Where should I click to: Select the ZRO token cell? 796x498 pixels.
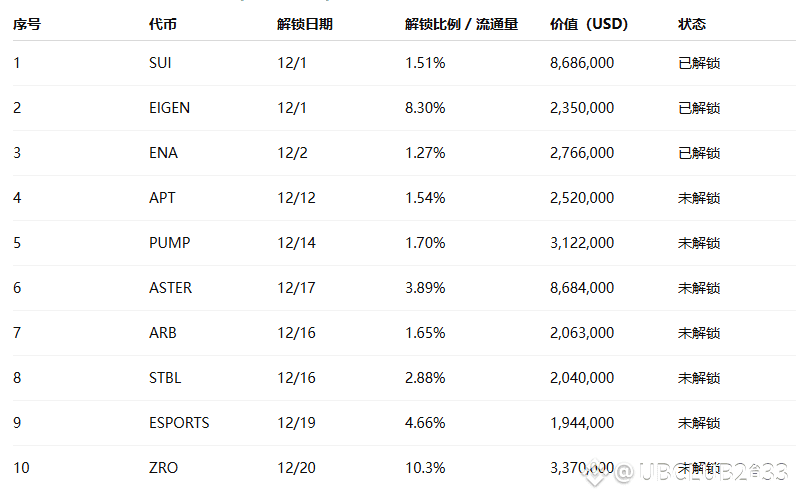[163, 468]
